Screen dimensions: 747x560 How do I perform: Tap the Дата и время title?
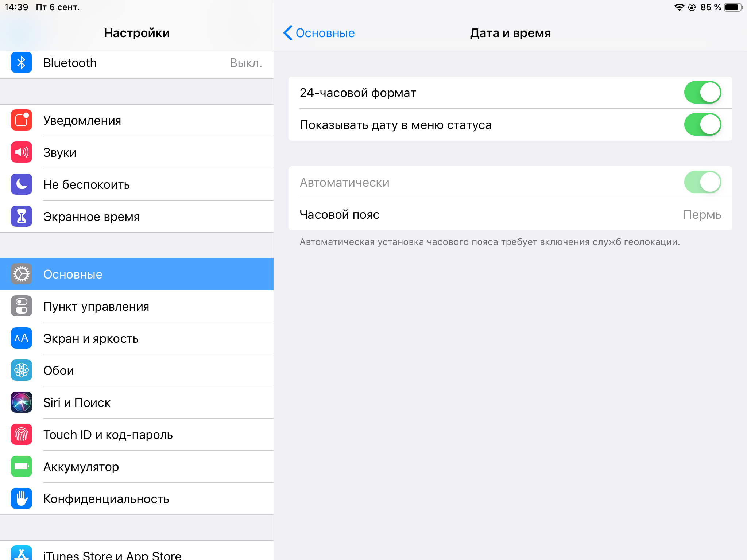point(510,33)
